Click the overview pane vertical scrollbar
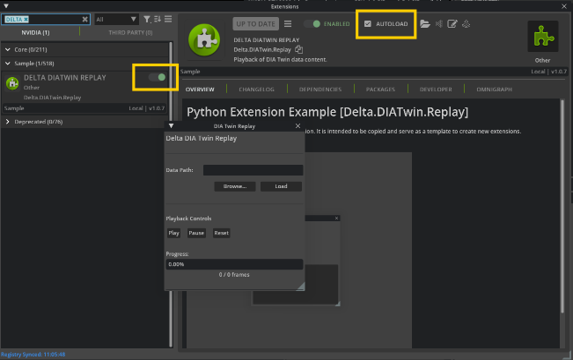Image resolution: width=573 pixels, height=360 pixels. tap(562, 206)
